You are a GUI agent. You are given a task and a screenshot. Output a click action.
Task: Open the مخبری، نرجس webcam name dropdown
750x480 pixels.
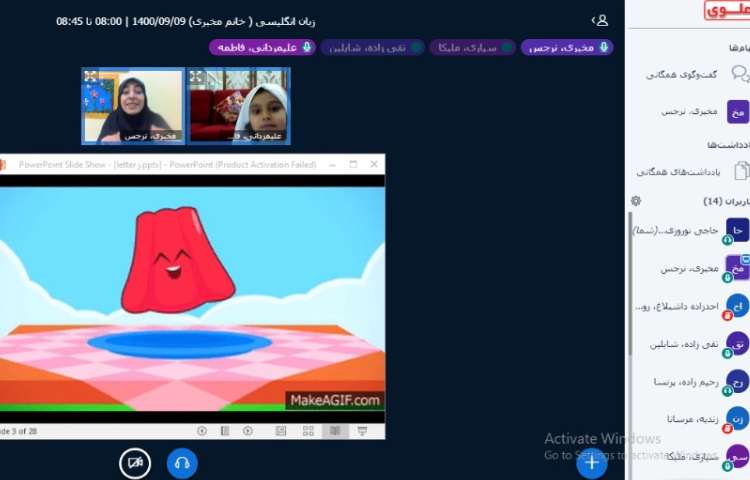[x=149, y=136]
